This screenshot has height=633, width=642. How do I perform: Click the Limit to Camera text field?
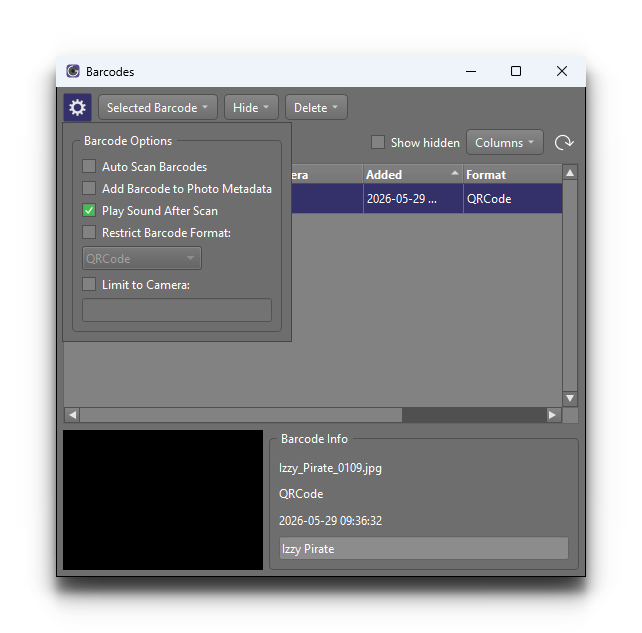177,310
